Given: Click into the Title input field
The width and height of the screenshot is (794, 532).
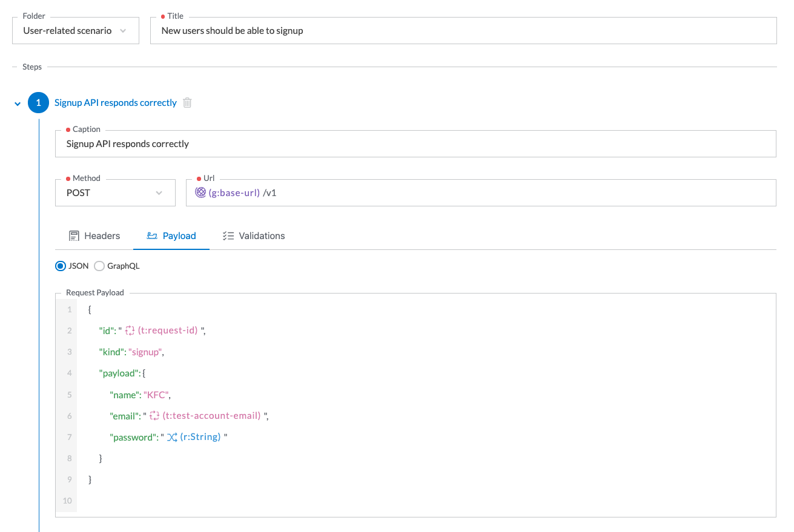Looking at the screenshot, I should click(x=464, y=31).
